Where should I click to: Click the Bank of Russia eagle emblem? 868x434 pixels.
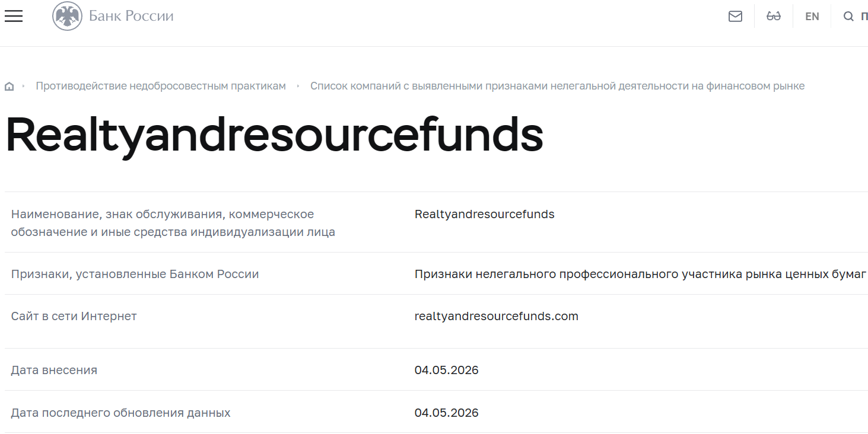coord(67,16)
